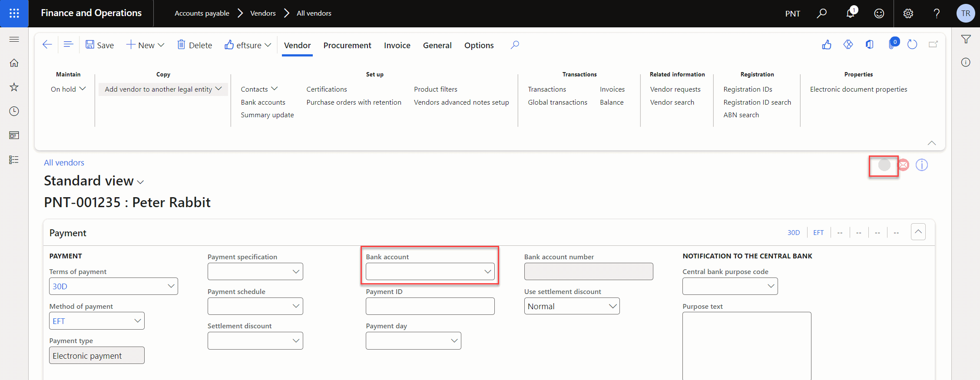Open Modules list icon in sidebar
Viewport: 980px width, 380px height.
(14, 160)
